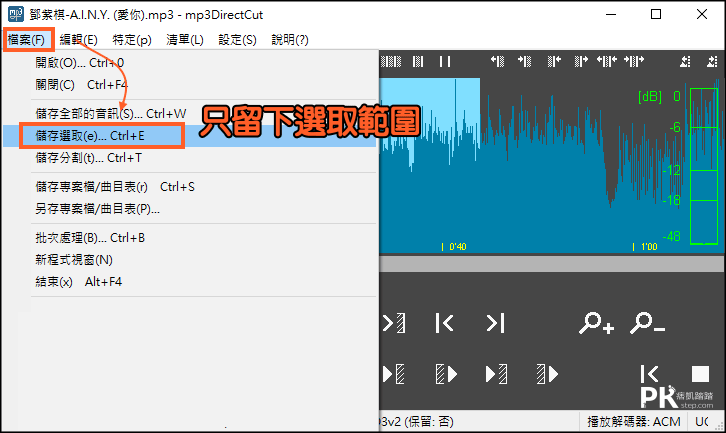Click the two plain vertical bars icon

tap(445, 62)
